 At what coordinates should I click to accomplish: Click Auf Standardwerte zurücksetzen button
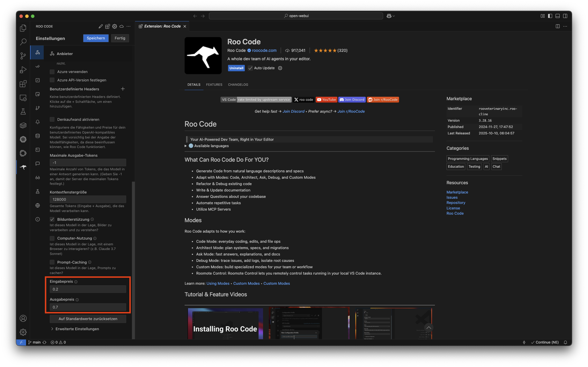(x=88, y=319)
